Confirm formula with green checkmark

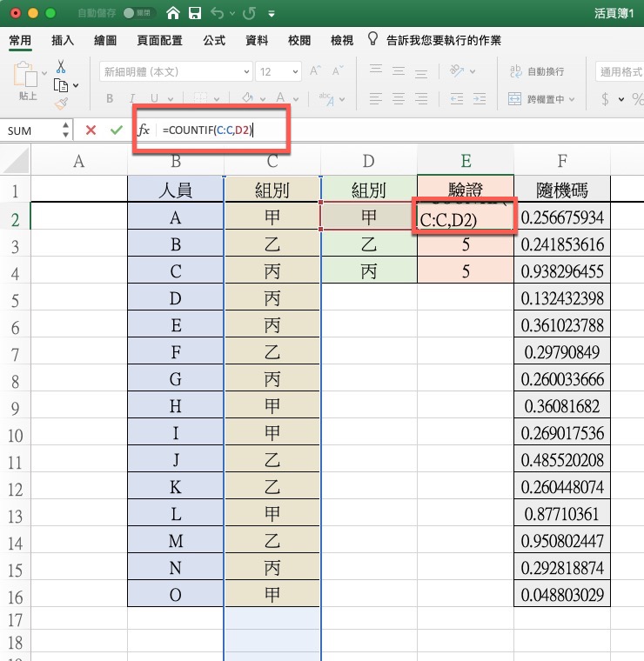coord(116,130)
